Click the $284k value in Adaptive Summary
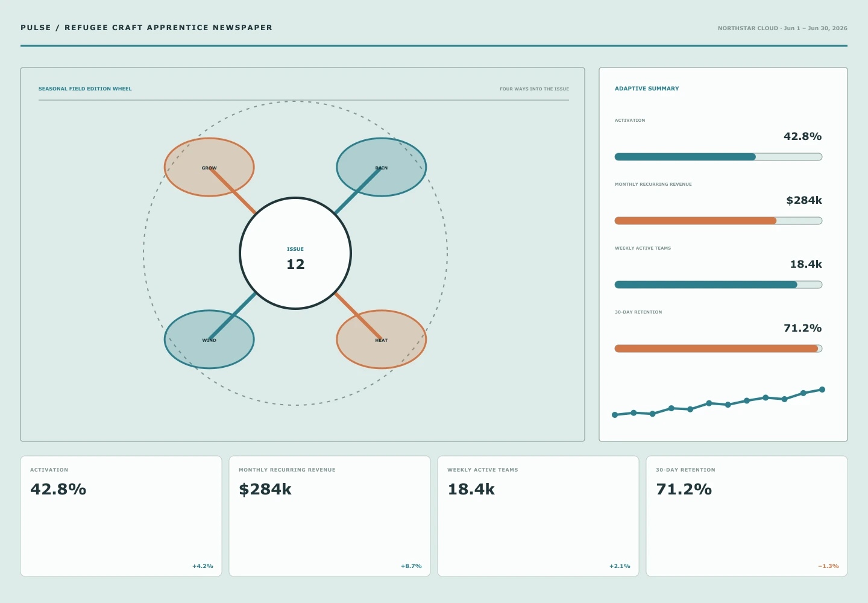Screen dimensions: 868x603 [804, 200]
